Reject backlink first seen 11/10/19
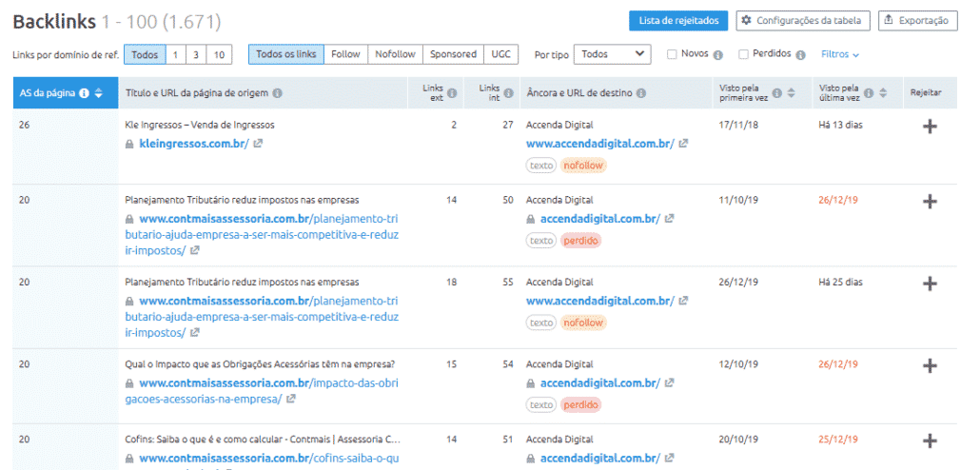This screenshot has height=470, width=980. coord(930,202)
